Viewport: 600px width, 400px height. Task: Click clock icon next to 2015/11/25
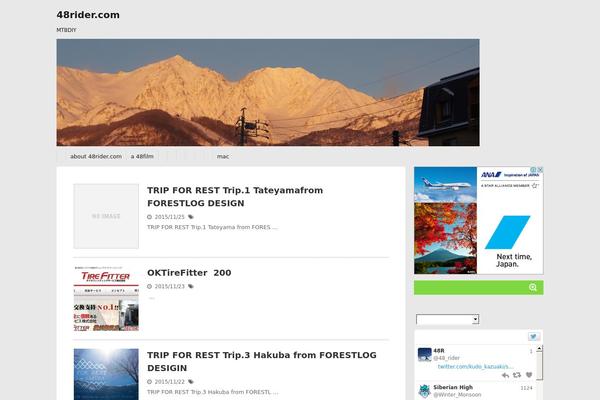[x=150, y=217]
